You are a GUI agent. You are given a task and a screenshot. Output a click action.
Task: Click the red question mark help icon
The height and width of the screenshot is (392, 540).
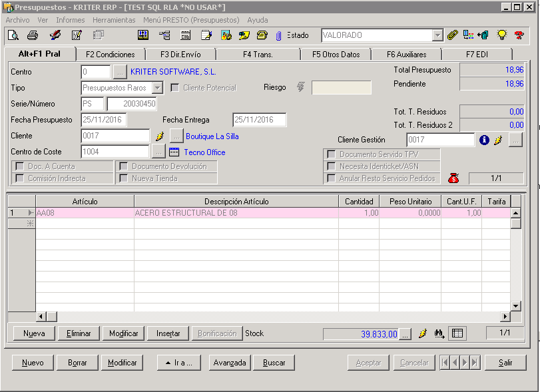tap(519, 35)
